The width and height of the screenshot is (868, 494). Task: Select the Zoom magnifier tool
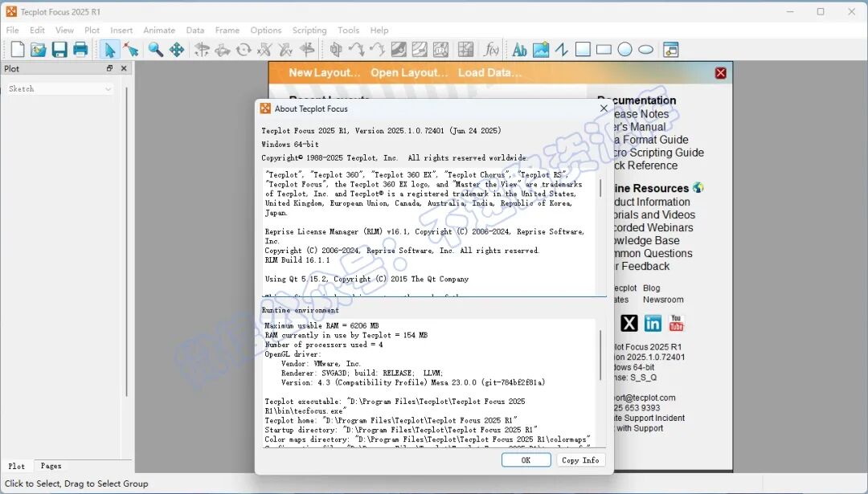click(156, 50)
